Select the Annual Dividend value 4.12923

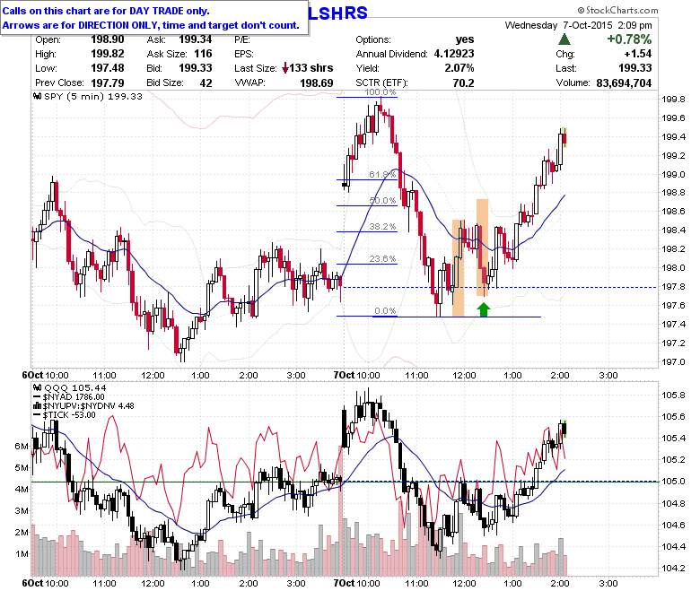454,54
